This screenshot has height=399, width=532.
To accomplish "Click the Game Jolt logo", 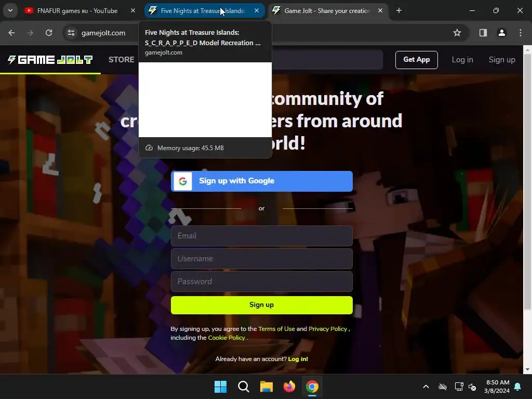I will pos(50,60).
